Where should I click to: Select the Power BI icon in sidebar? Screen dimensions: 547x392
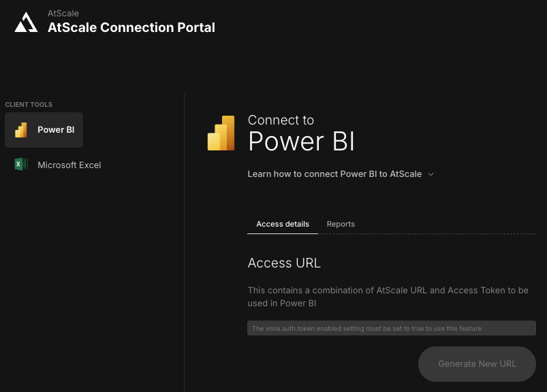pyautogui.click(x=20, y=129)
